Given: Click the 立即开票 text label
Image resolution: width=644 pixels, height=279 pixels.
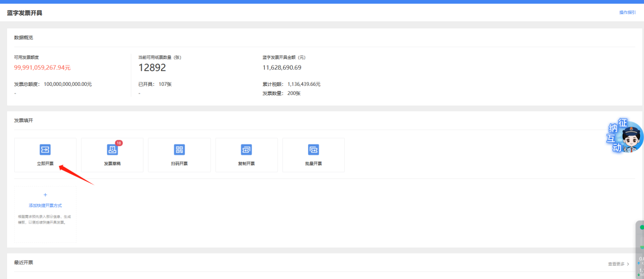Looking at the screenshot, I should point(45,164).
